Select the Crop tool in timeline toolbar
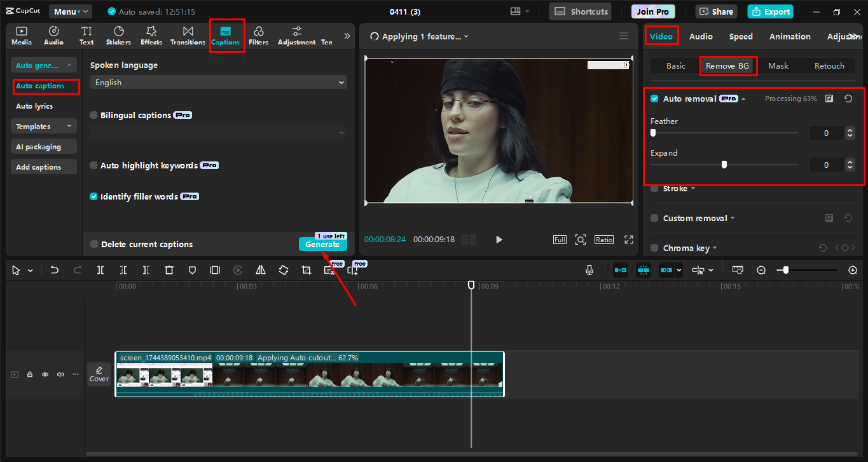Screen dimensions: 868x462 (307, 270)
